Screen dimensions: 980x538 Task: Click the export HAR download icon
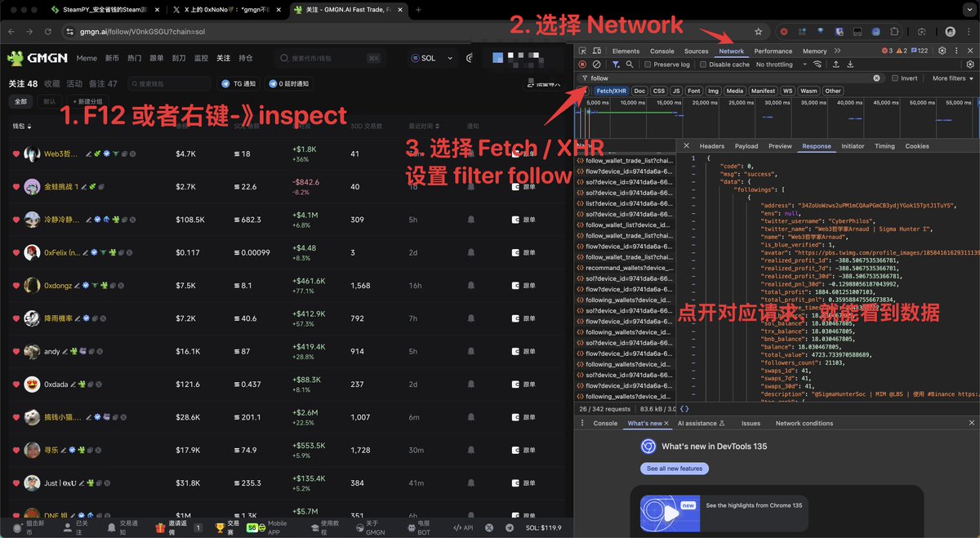[x=852, y=64]
